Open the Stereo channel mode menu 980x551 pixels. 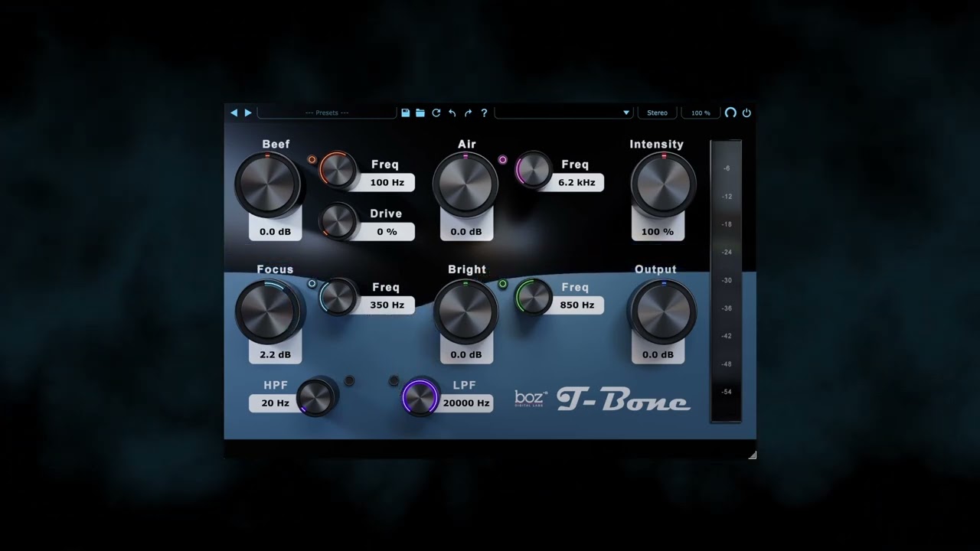click(657, 112)
